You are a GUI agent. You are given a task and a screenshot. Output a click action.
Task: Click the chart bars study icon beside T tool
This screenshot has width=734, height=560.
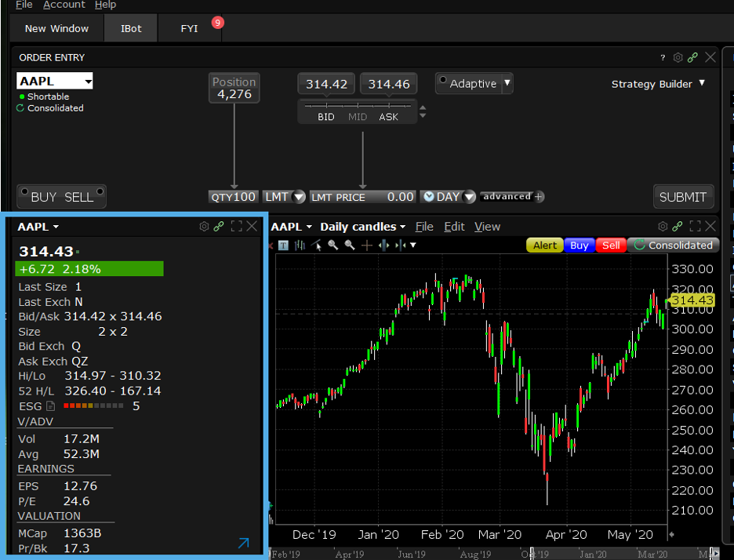300,245
